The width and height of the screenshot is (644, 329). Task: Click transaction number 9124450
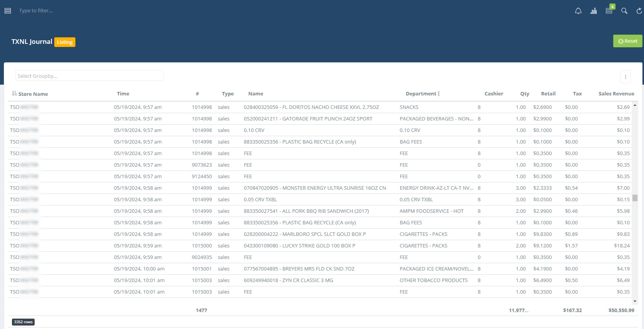point(202,176)
